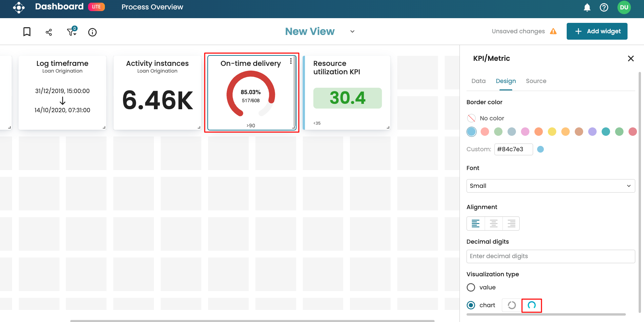Image resolution: width=644 pixels, height=322 pixels.
Task: Switch to the Source tab
Action: click(536, 81)
